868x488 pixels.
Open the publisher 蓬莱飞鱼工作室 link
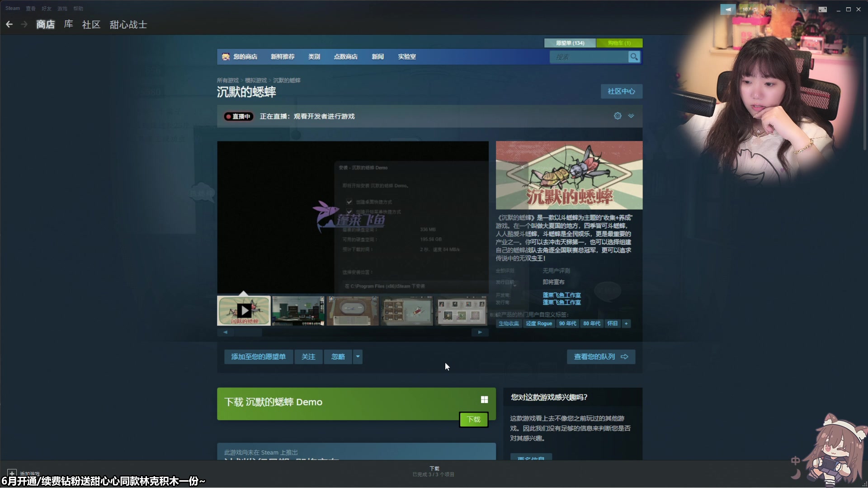pyautogui.click(x=561, y=302)
